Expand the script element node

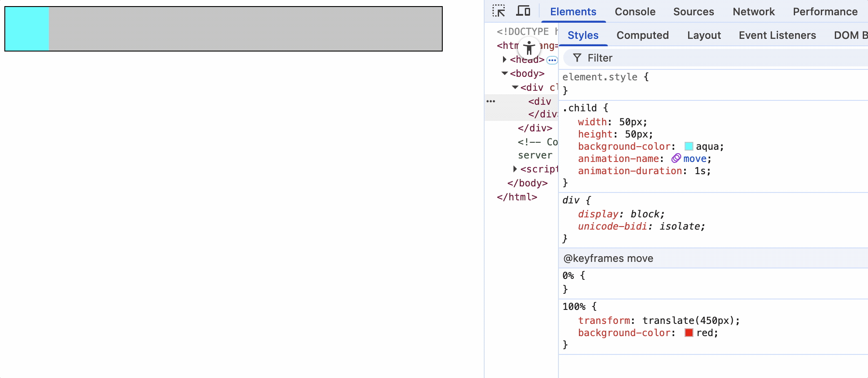click(x=515, y=169)
